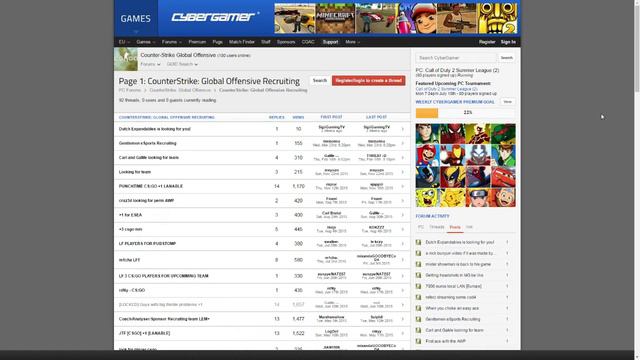Click the Temple Run 2 banner thumbnail
This screenshot has height=360, width=640.
coord(497,19)
